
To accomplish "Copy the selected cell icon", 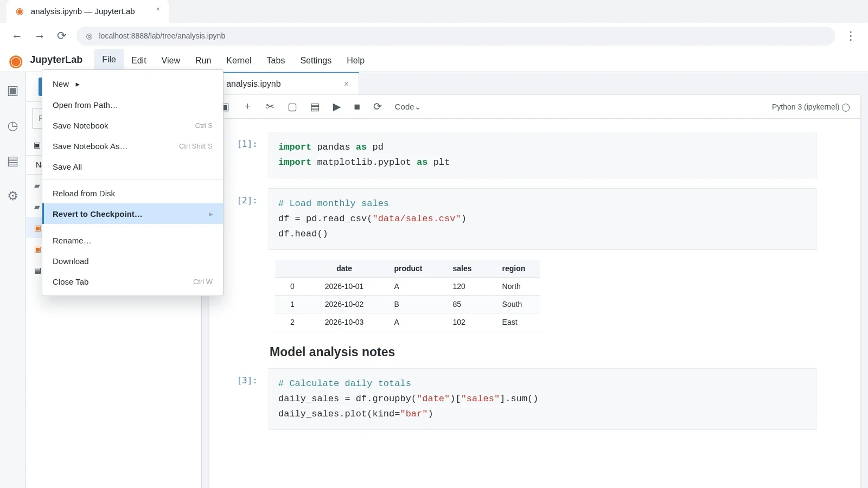I will point(292,107).
